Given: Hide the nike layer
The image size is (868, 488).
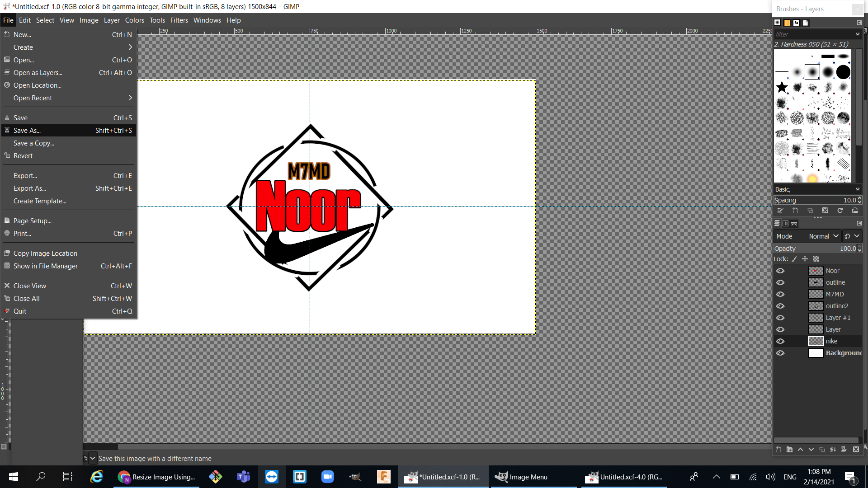Looking at the screenshot, I should point(780,341).
